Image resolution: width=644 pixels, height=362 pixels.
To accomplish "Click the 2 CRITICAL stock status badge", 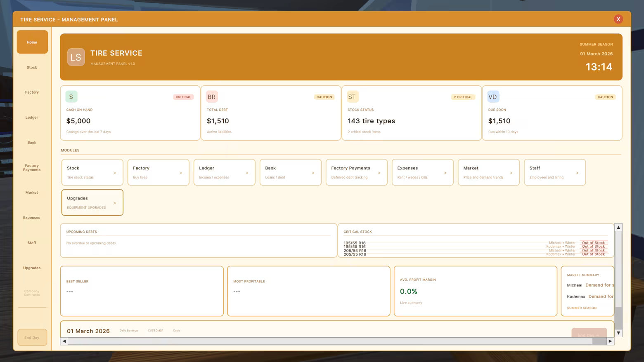I will click(463, 97).
